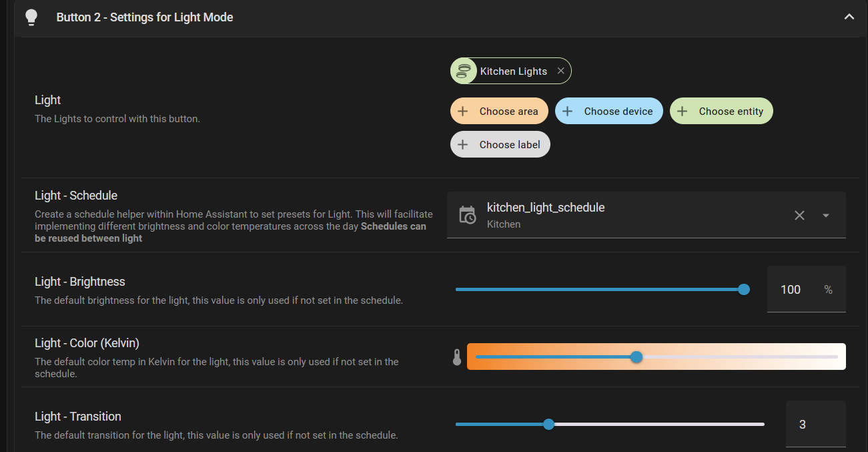Click the schedule calendar-clock icon
Viewport: 868px width, 452px height.
point(467,215)
